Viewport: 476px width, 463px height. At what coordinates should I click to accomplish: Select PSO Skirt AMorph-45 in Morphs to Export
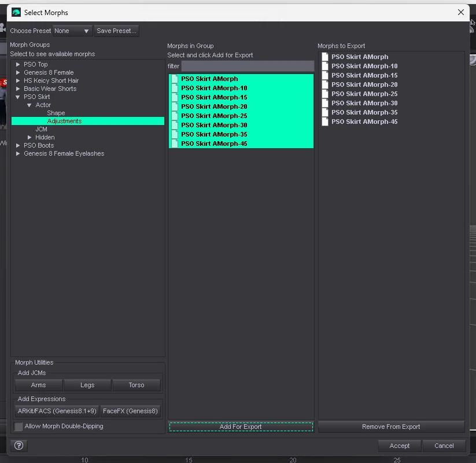(x=364, y=122)
